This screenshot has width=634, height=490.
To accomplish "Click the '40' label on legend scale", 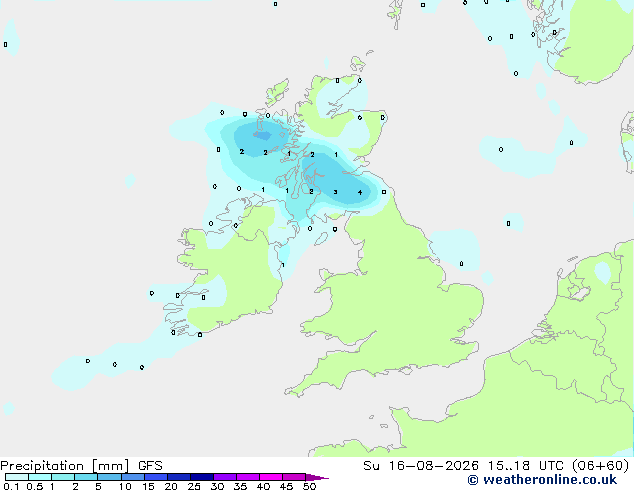I will pyautogui.click(x=263, y=486).
